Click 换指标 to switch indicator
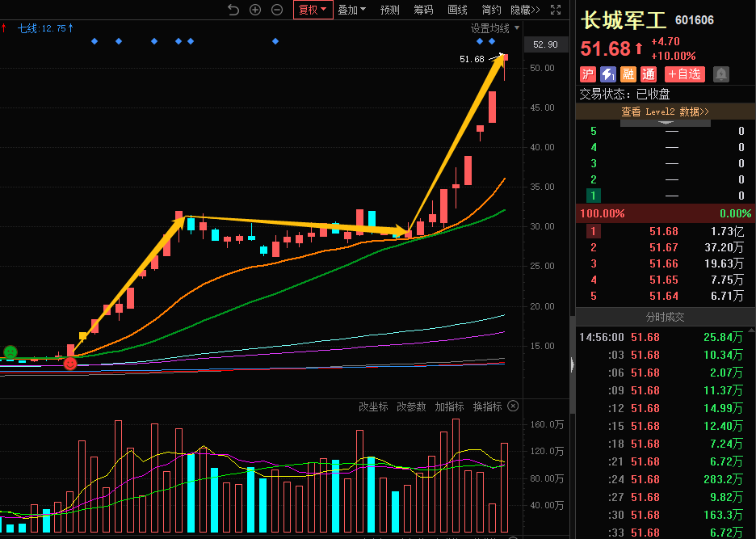This screenshot has height=539, width=756. click(x=487, y=406)
